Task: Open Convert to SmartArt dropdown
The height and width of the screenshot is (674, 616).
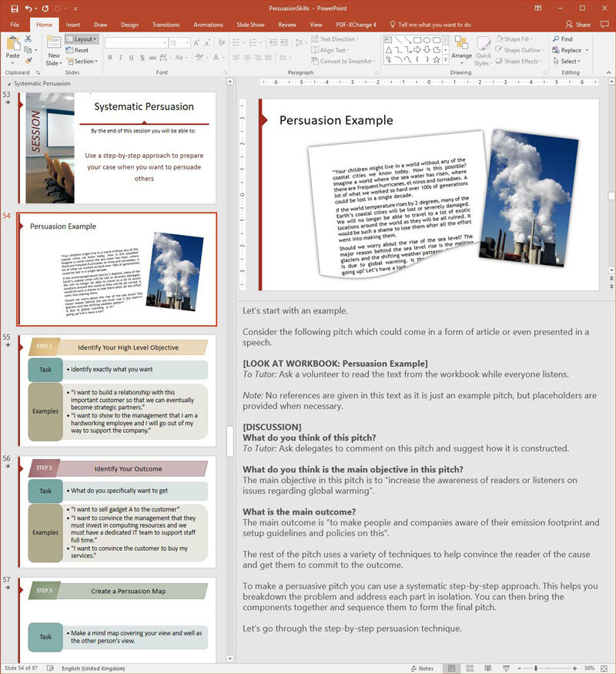Action: coord(343,61)
